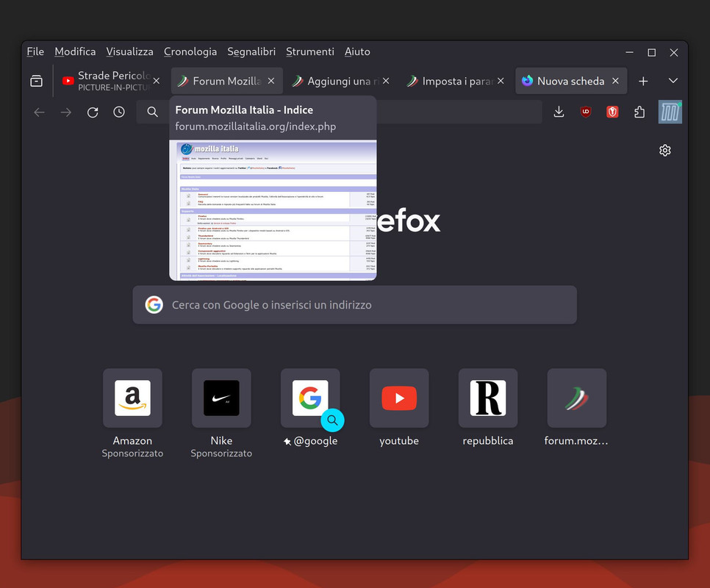Open the Cronologia menu

(190, 51)
